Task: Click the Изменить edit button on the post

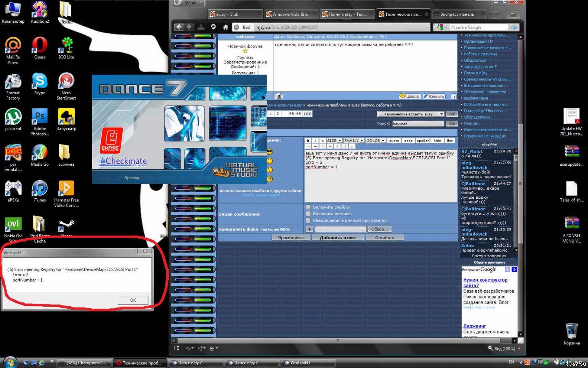Action: tap(434, 96)
